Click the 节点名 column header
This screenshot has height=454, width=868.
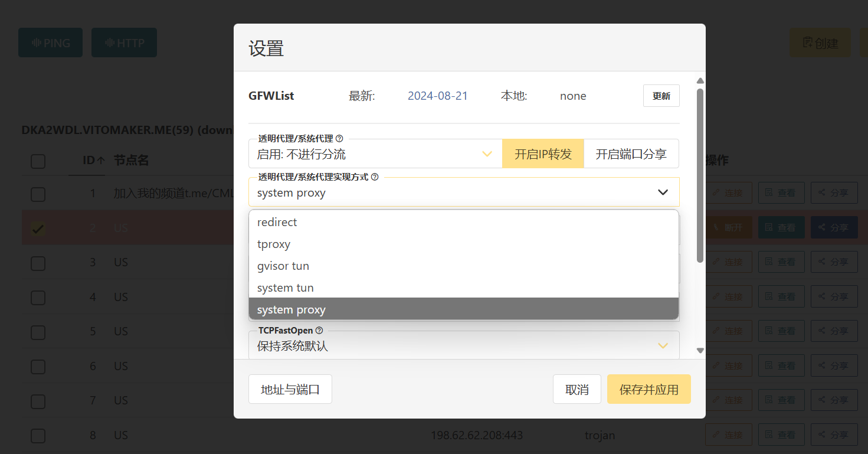pyautogui.click(x=131, y=160)
